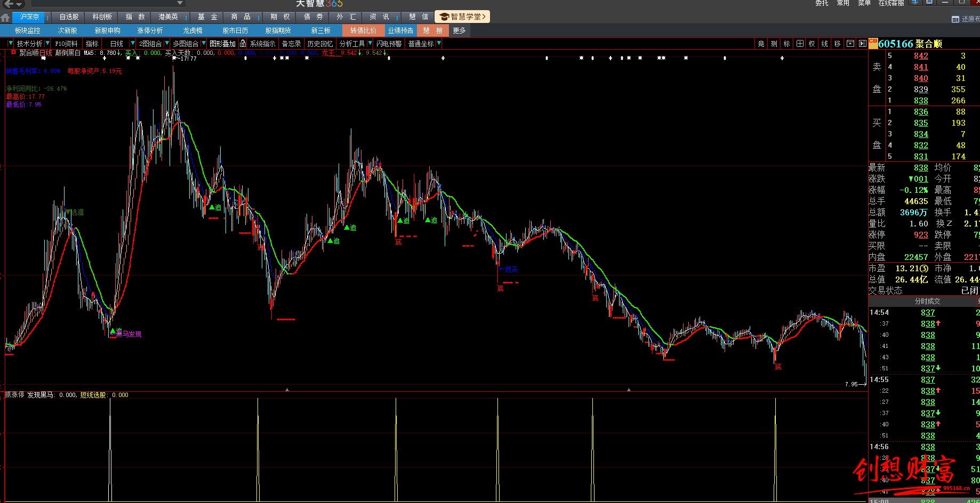Click the 逃道 marker on the chart
This screenshot has width=980, height=503.
coord(74,212)
